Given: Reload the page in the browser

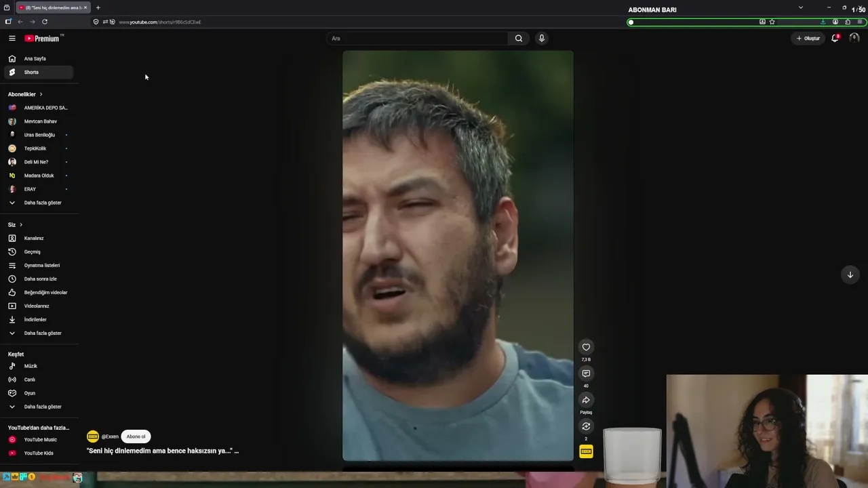Looking at the screenshot, I should point(45,22).
